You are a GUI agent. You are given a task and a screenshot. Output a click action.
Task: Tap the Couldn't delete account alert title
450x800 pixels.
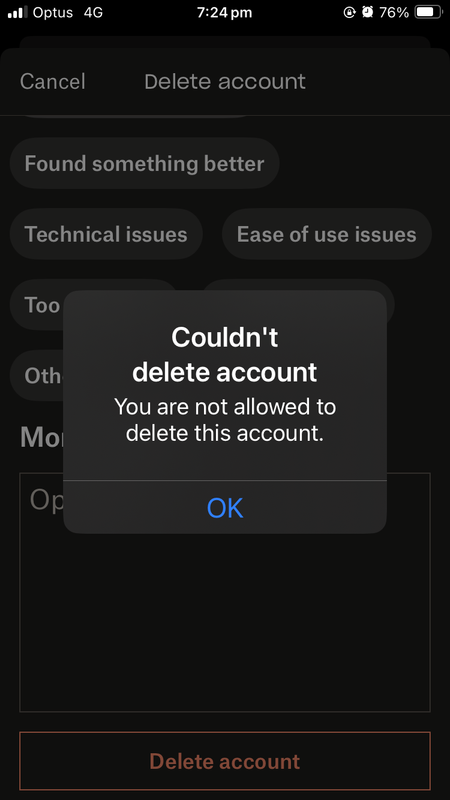click(225, 355)
